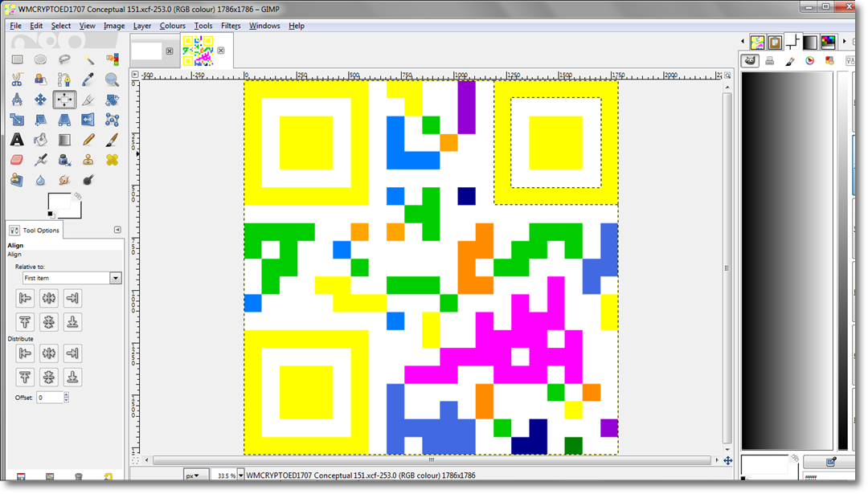Select the Ink tool

pos(64,160)
